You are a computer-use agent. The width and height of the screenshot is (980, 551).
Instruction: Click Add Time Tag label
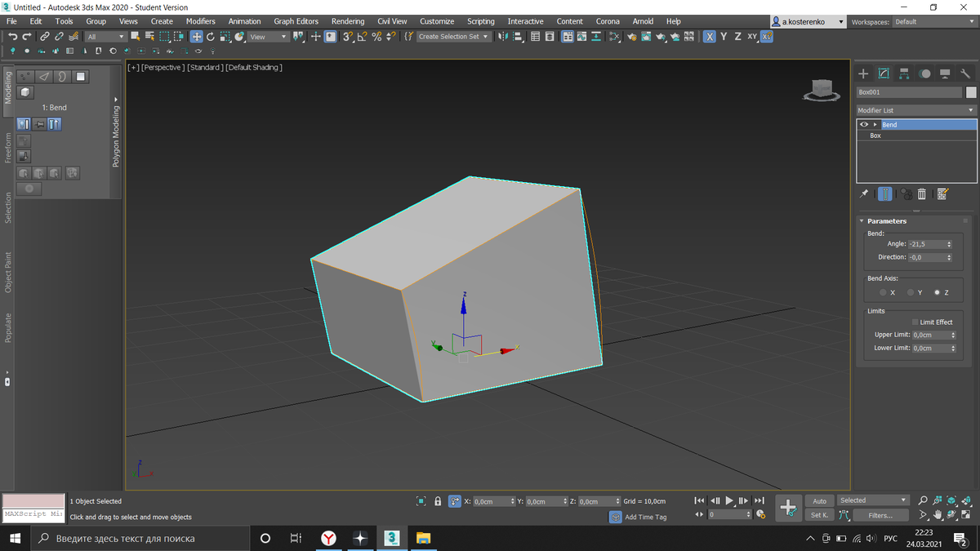point(645,517)
